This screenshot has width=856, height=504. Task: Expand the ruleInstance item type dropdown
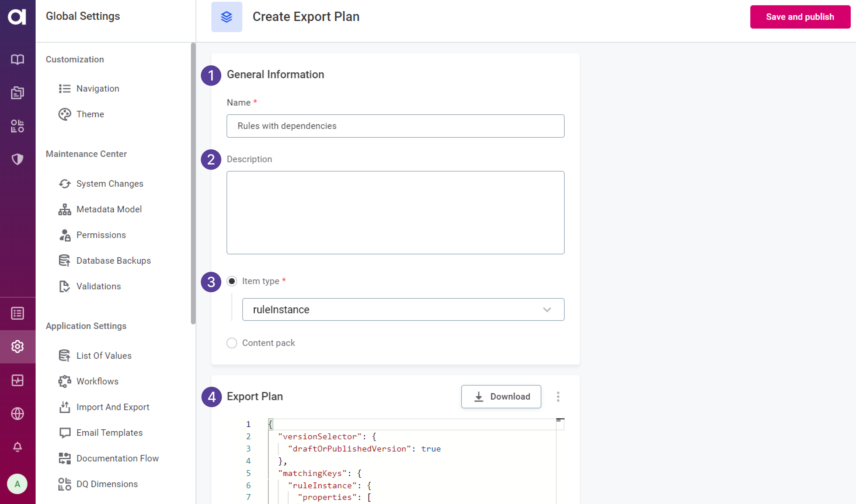[x=547, y=309]
